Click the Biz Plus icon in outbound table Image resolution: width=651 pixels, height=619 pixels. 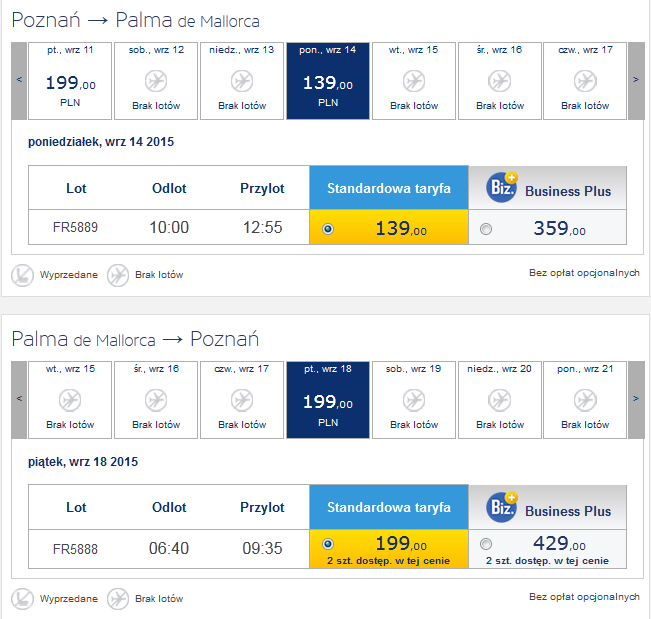pos(502,187)
